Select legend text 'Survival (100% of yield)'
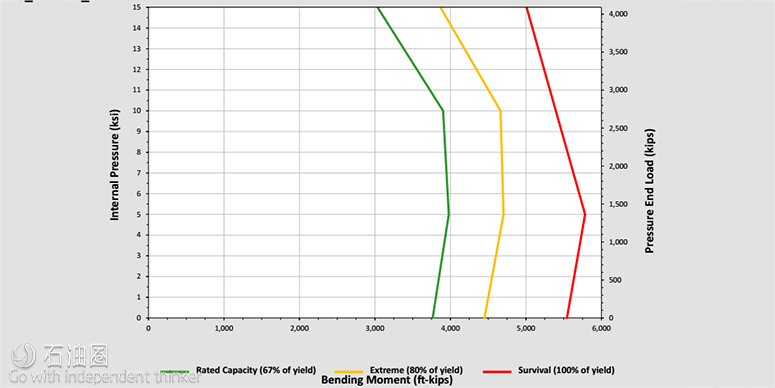 566,370
